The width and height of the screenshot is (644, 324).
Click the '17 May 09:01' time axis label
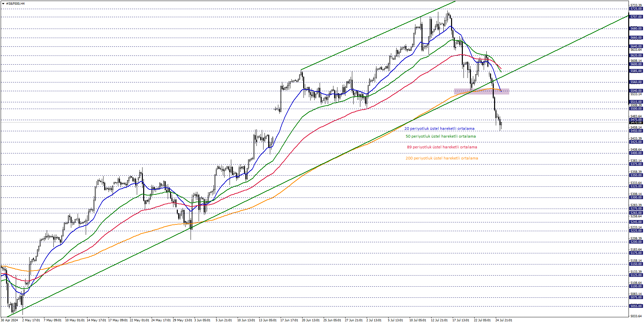pyautogui.click(x=118, y=320)
